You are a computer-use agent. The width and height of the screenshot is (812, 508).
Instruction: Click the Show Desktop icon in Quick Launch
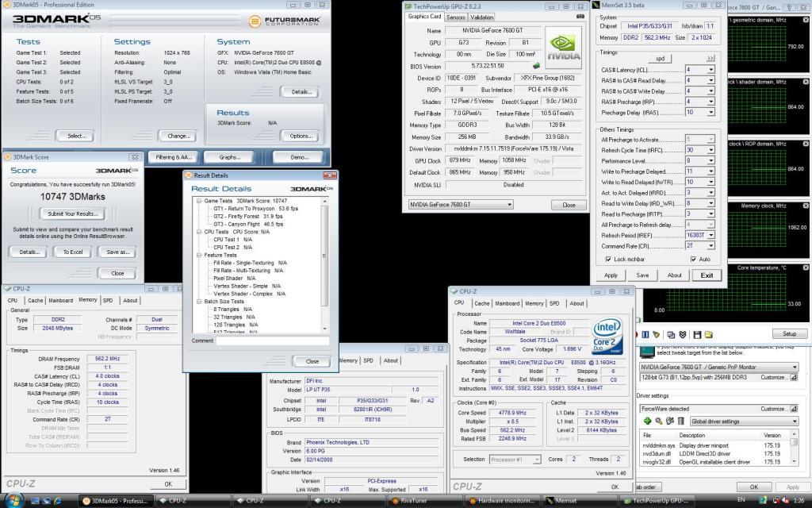[35, 501]
